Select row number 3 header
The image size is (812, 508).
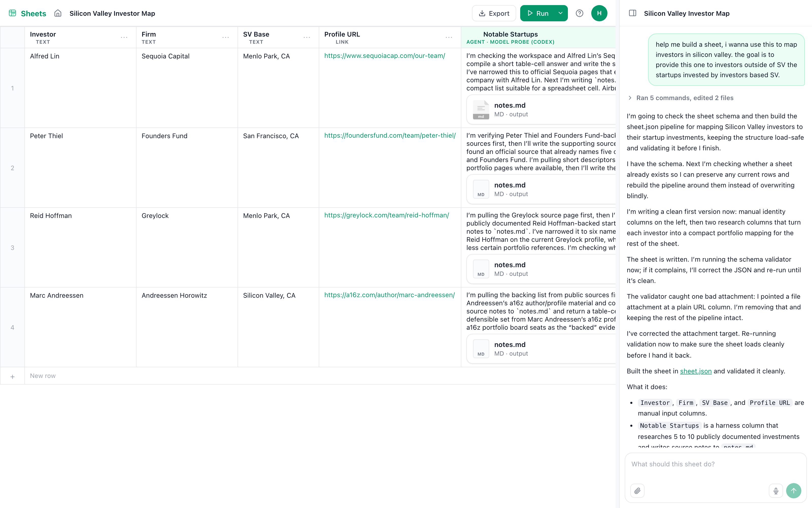(12, 248)
